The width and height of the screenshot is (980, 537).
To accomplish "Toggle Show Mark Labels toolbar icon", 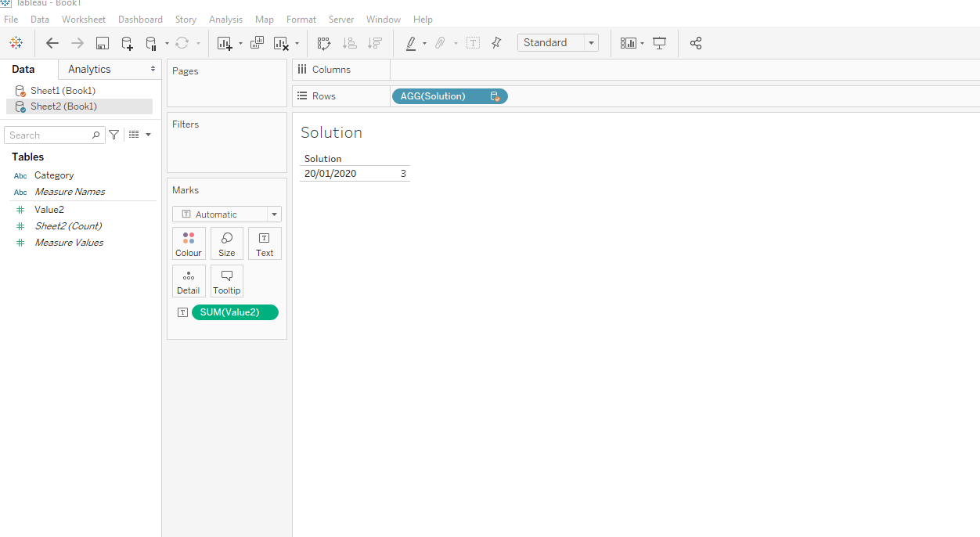I will [473, 43].
